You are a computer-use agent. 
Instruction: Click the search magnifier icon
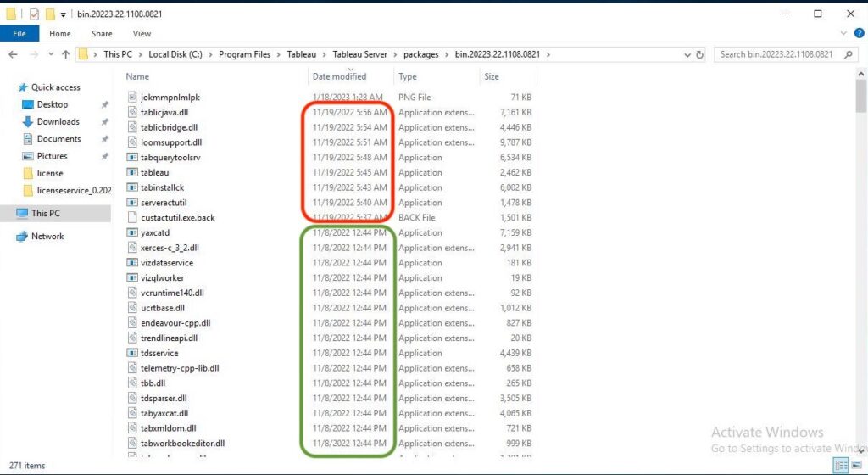pos(848,54)
